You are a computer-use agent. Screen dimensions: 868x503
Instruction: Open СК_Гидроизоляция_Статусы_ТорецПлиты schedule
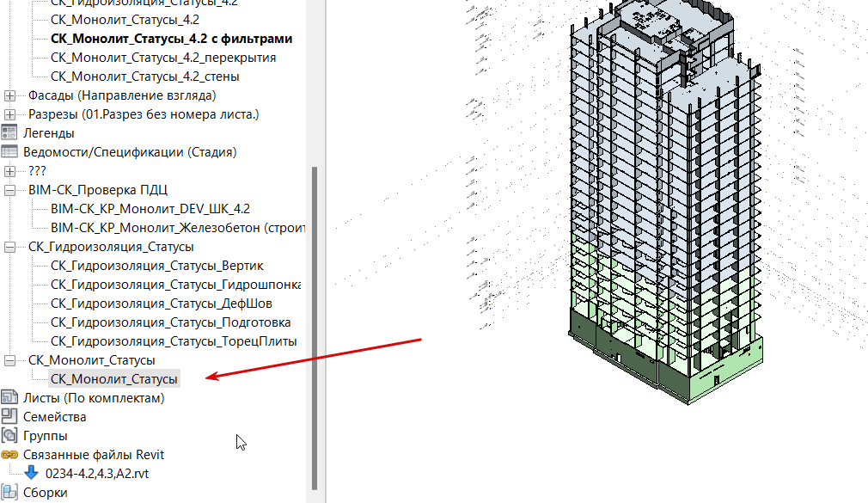(174, 341)
